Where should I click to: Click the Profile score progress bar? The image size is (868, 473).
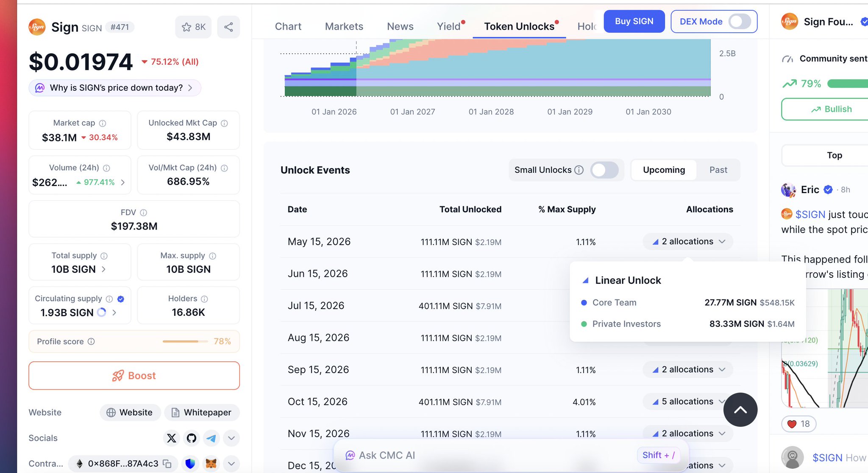185,341
